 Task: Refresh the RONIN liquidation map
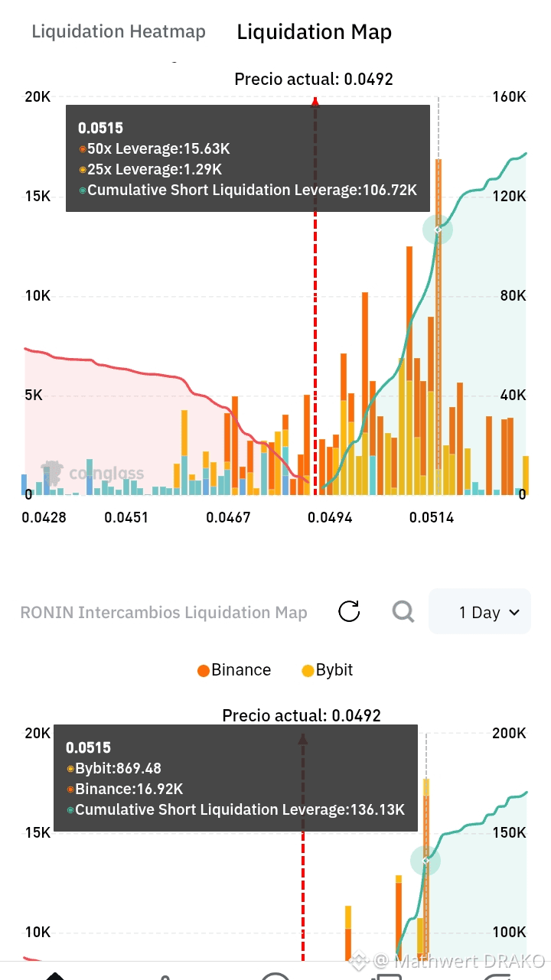click(349, 611)
